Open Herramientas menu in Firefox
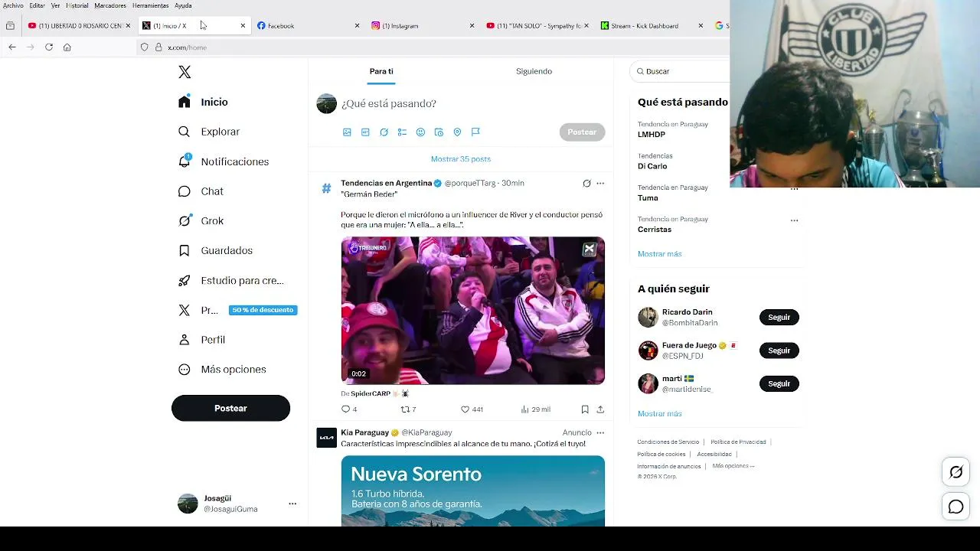The height and width of the screenshot is (551, 980). coord(150,5)
